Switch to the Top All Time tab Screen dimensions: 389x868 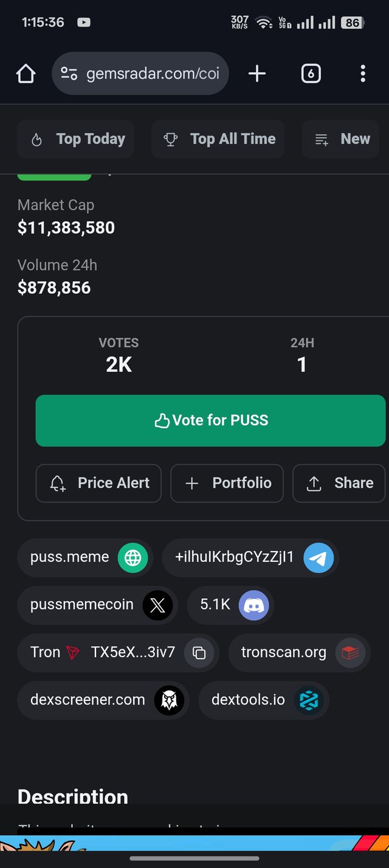click(218, 139)
